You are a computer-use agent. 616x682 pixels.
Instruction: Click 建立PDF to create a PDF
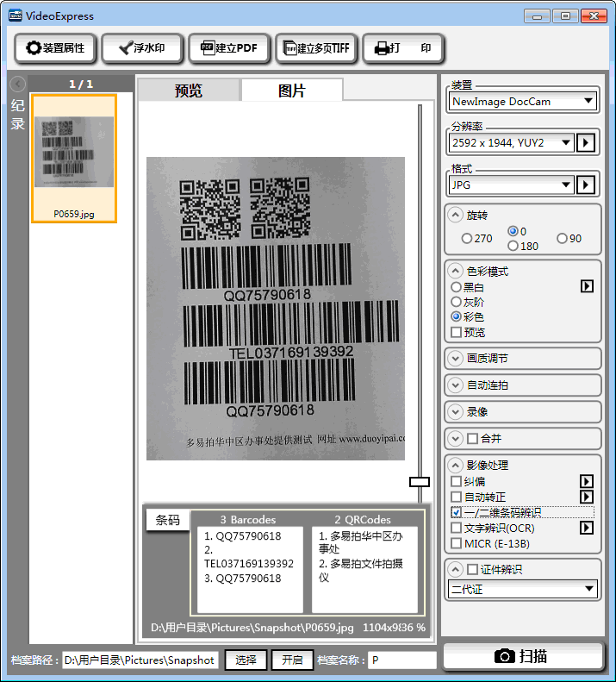point(229,47)
